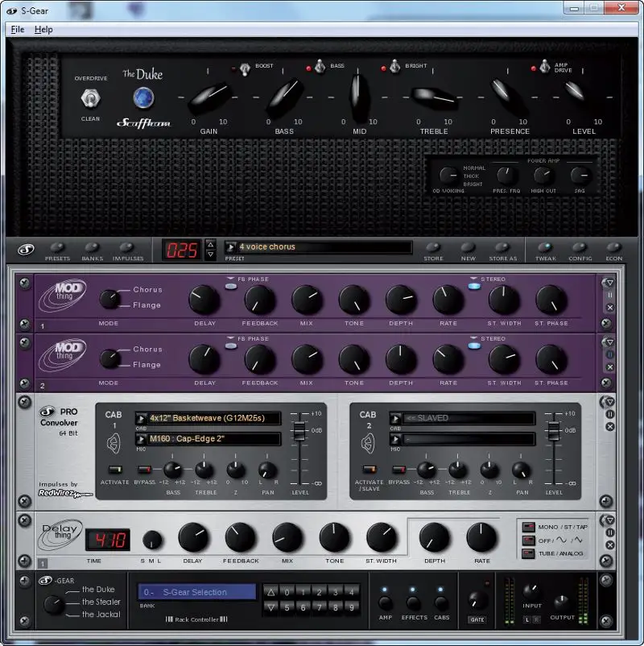This screenshot has width=644, height=646.
Task: Open the preset list showing 4 voice chorus
Action: pyautogui.click(x=317, y=247)
